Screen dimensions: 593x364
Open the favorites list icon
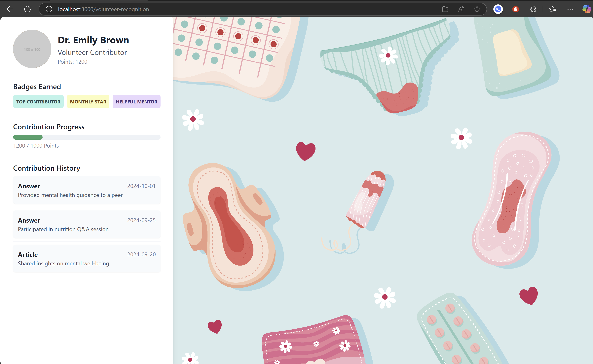(553, 9)
